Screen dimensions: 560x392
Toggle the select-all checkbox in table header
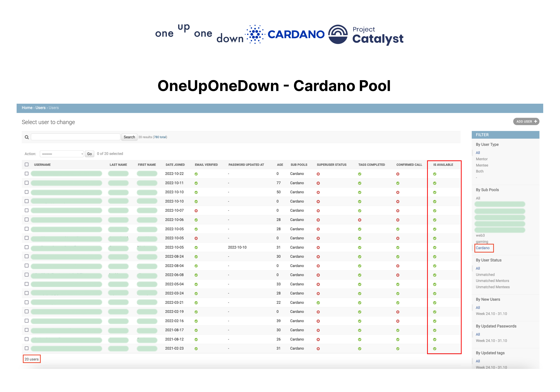(27, 164)
